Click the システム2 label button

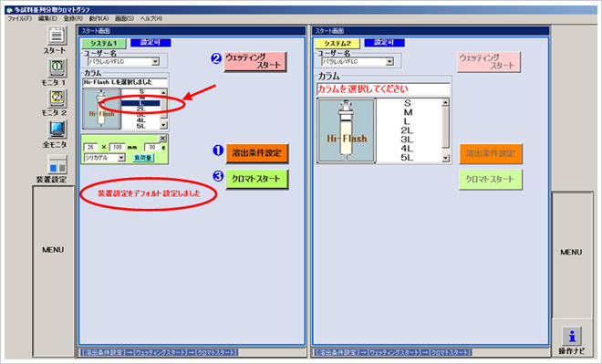click(337, 44)
